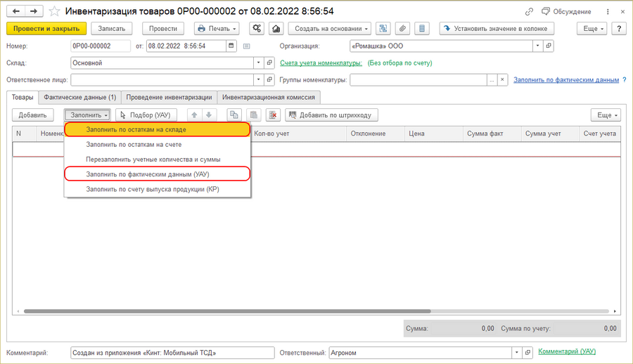
Task: Click the house toolbar icon
Action: [276, 29]
